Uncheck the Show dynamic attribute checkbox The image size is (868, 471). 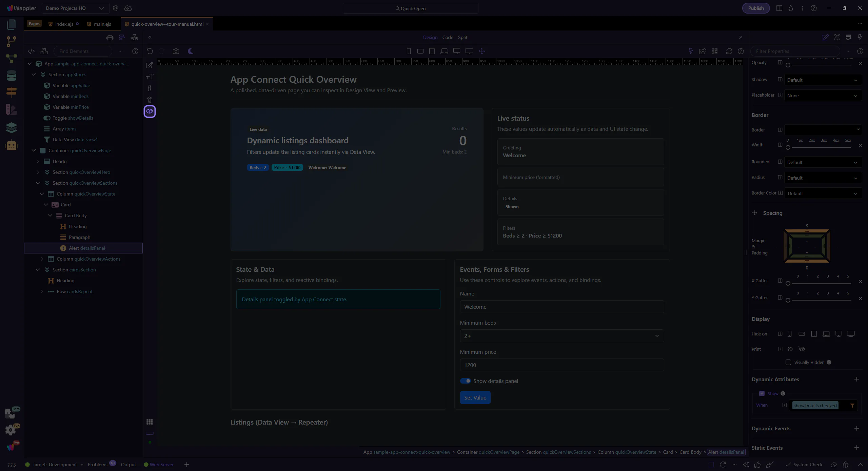click(762, 393)
